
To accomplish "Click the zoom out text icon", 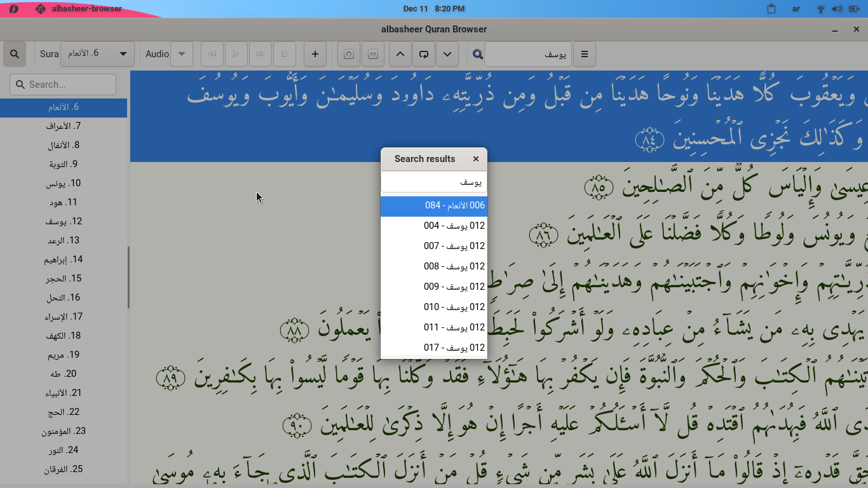I will [x=373, y=54].
